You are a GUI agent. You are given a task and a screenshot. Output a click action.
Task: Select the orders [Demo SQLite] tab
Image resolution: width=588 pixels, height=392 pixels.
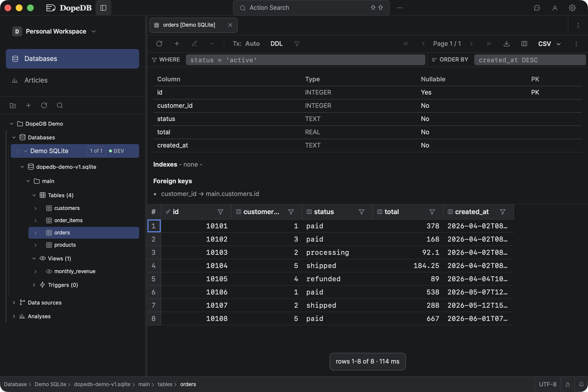[193, 25]
